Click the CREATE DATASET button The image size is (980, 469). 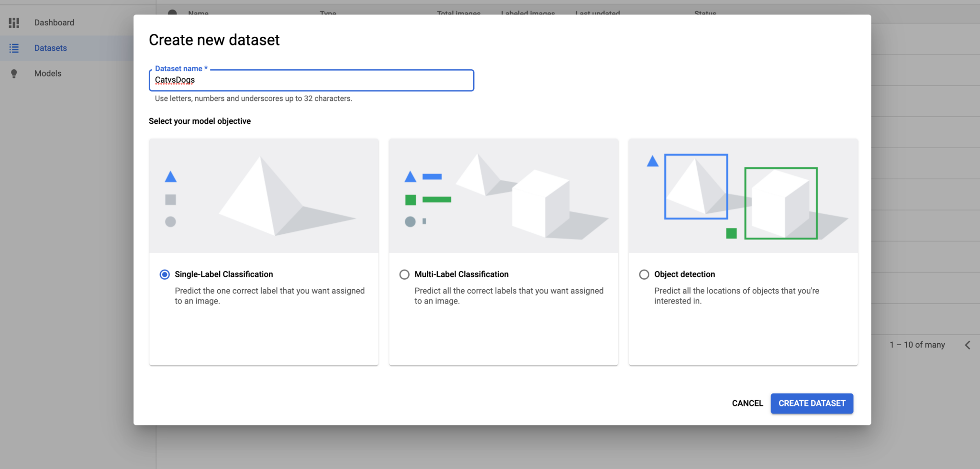[812, 403]
